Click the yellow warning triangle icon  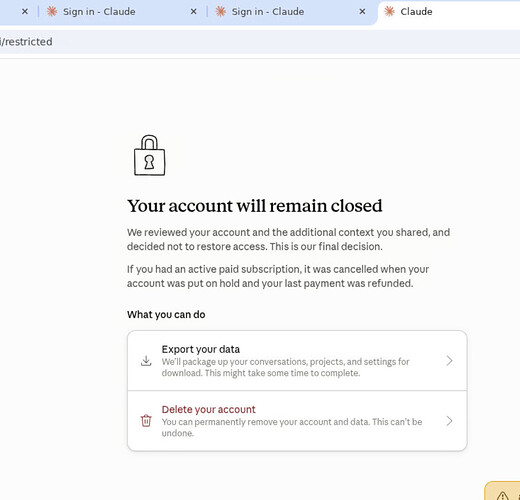[x=502, y=495]
